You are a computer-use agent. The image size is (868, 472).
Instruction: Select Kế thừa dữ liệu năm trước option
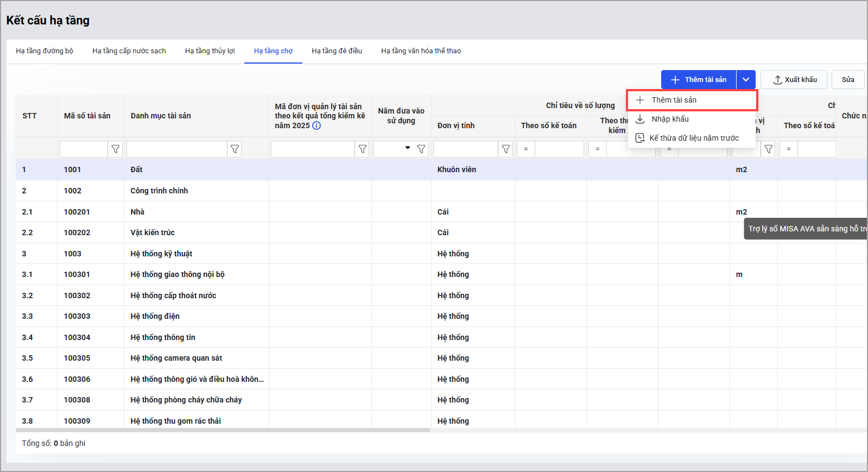coord(694,138)
